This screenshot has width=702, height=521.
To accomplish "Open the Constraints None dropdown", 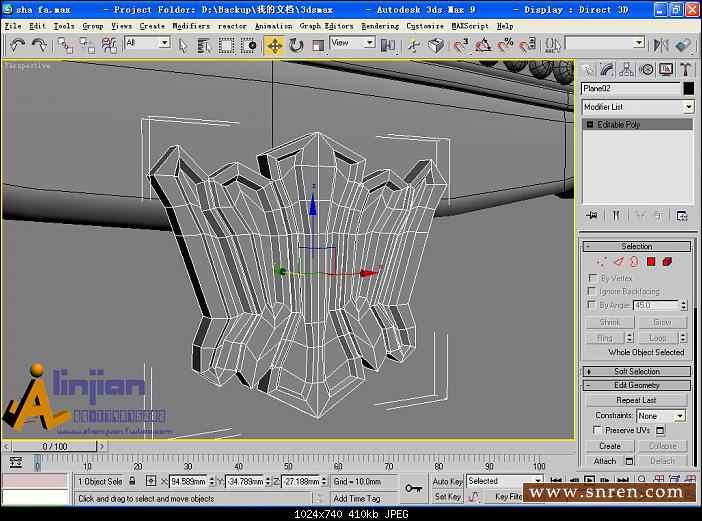I will click(661, 416).
